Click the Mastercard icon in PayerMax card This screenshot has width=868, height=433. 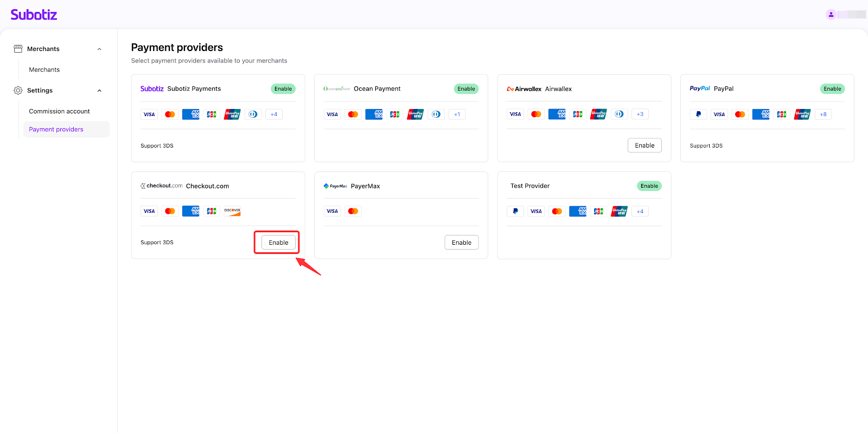(x=353, y=211)
